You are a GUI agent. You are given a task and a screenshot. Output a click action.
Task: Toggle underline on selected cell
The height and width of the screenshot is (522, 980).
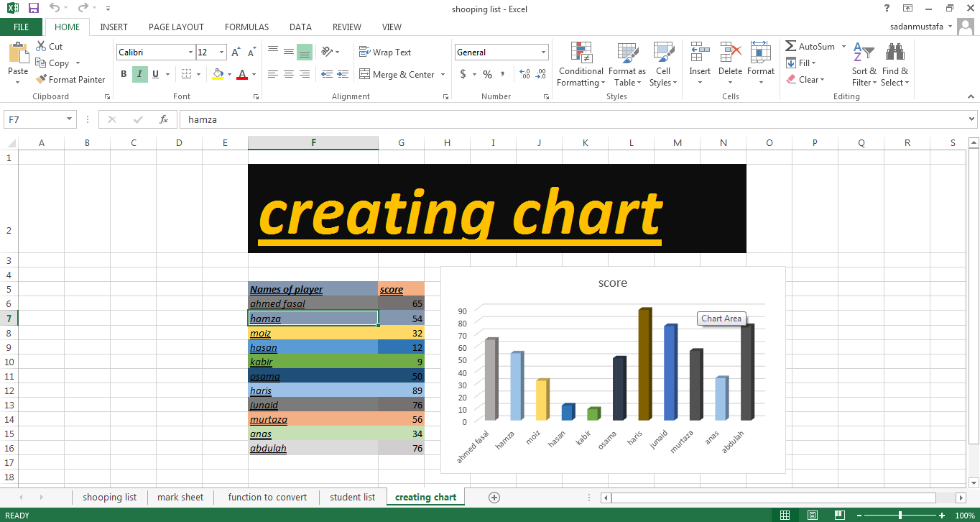point(154,74)
